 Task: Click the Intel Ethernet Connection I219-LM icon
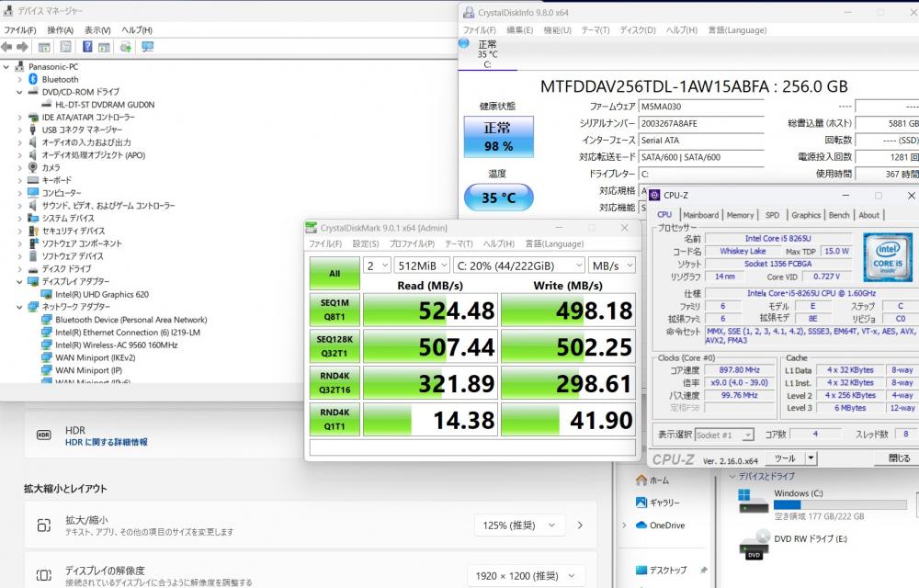tap(46, 332)
